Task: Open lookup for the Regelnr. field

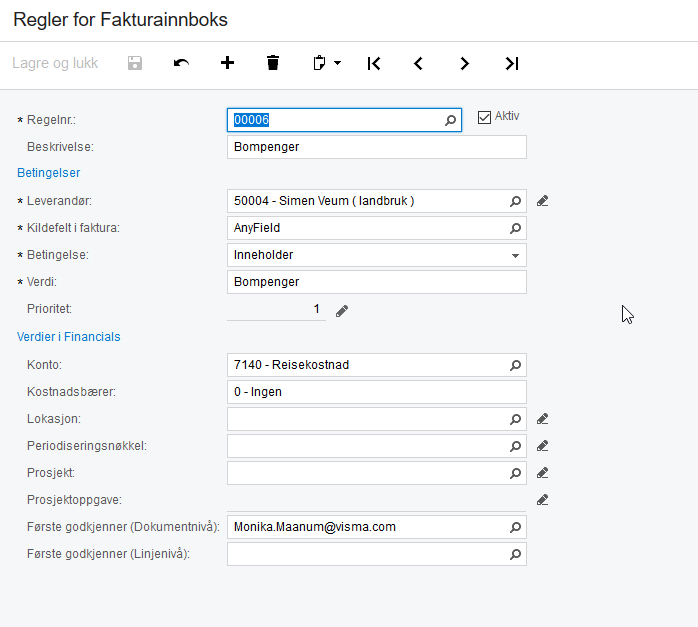Action: coord(450,120)
